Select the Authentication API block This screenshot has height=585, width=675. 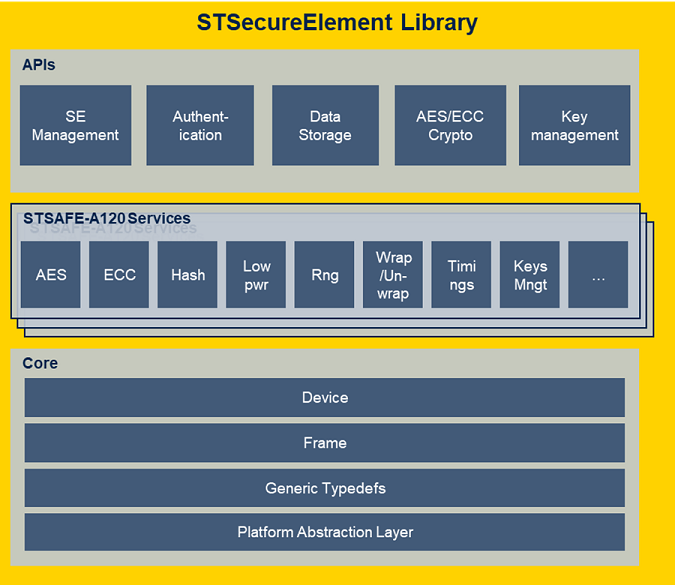tap(200, 125)
